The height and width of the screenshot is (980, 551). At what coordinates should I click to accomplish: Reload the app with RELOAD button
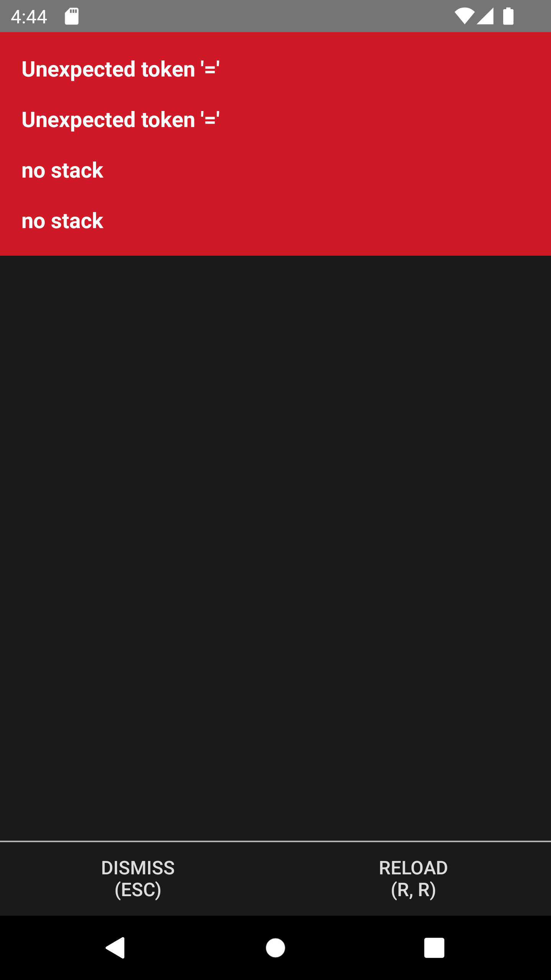pos(413,879)
